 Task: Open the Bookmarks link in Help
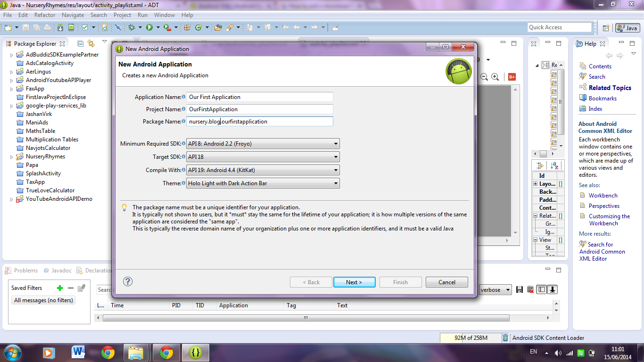coord(603,99)
